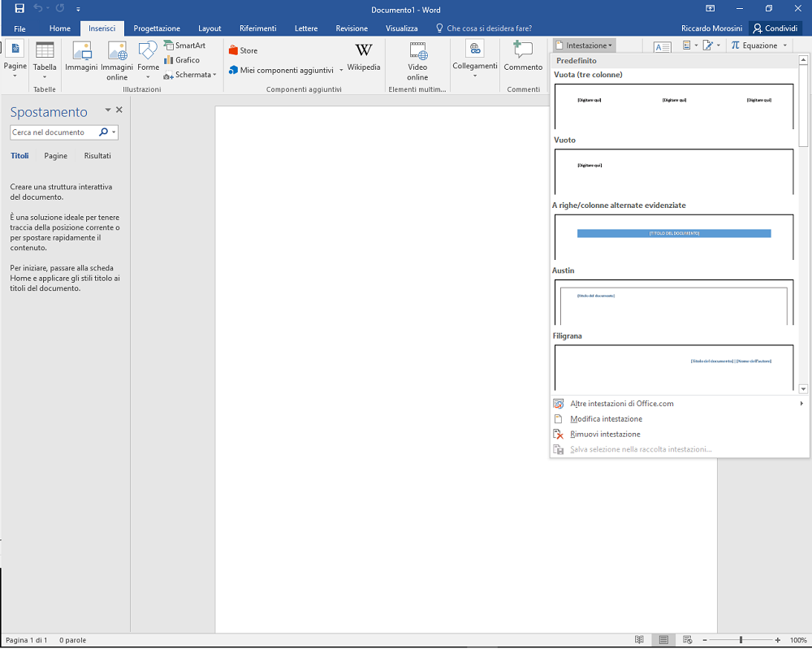Click in the Cerca nel documento field
The image size is (812, 649).
point(54,132)
